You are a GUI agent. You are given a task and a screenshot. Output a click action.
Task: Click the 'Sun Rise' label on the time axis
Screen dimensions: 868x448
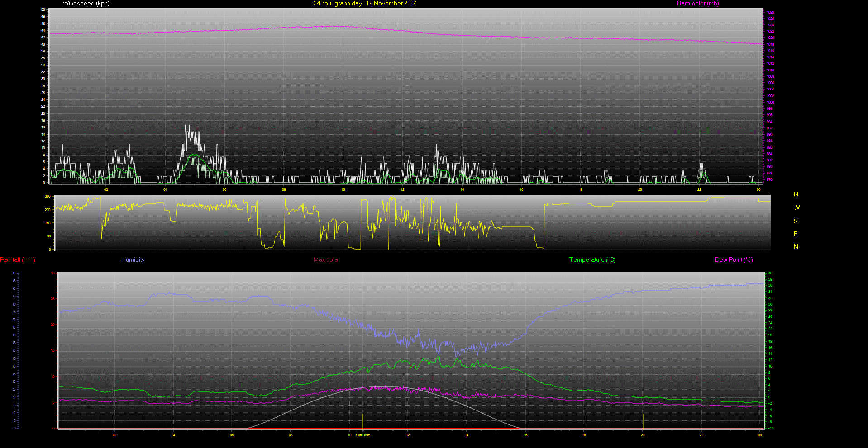pos(363,435)
